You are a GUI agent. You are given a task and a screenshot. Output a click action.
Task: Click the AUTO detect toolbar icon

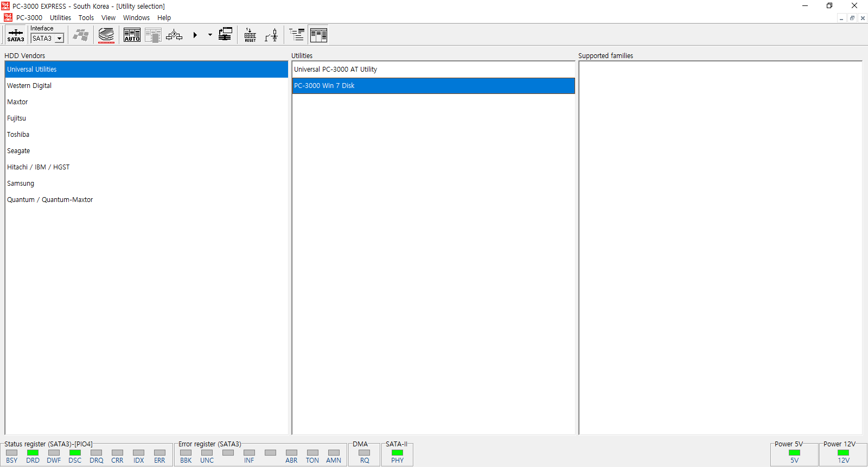point(132,35)
